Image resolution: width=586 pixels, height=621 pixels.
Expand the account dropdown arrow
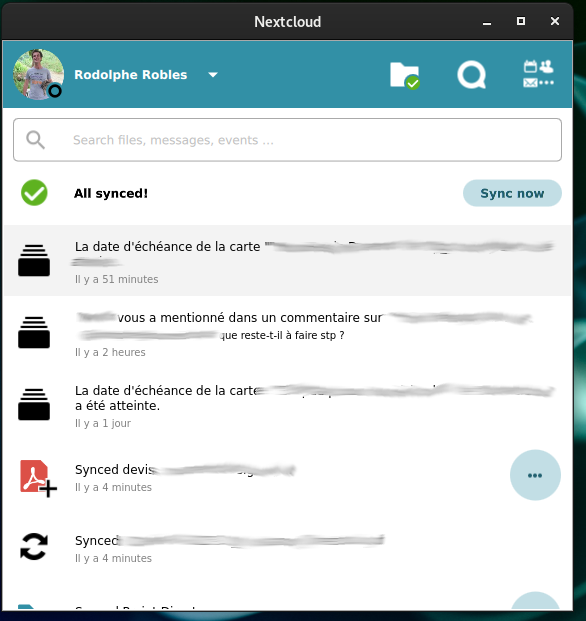213,75
